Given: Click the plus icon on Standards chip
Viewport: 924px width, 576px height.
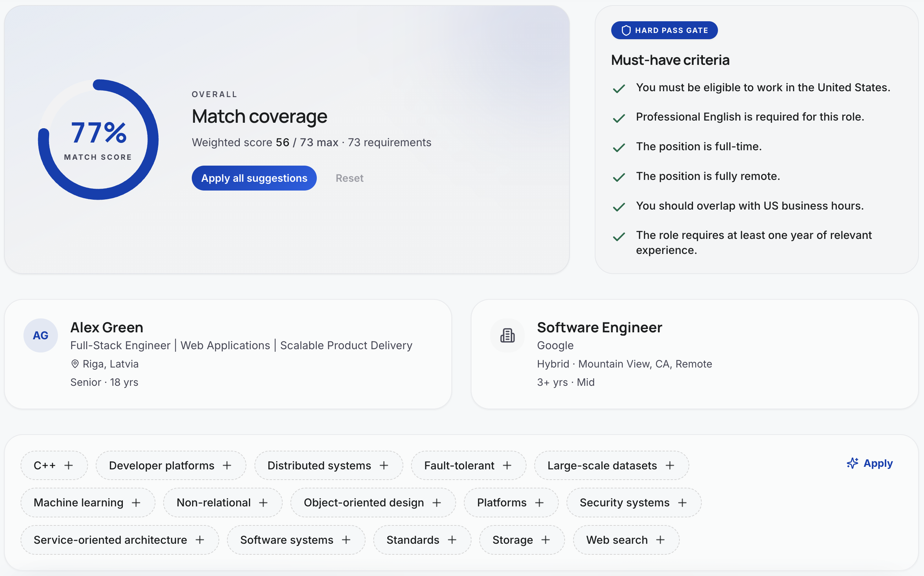Looking at the screenshot, I should [x=452, y=539].
